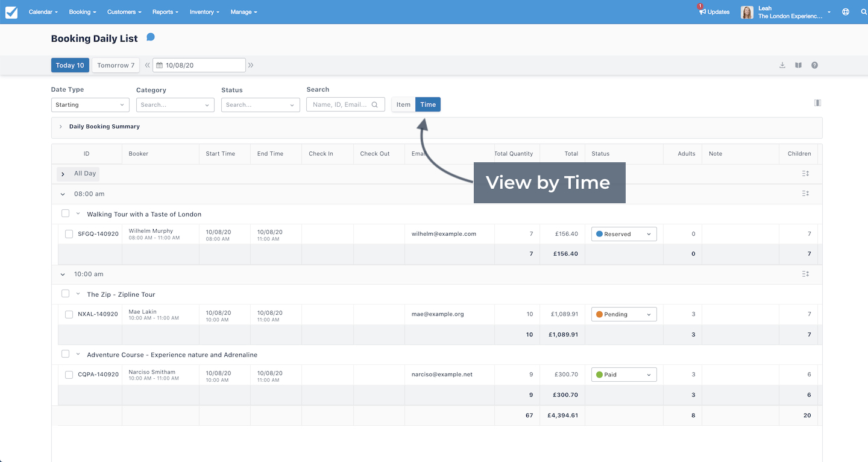Open the Date Type dropdown
Viewport: 868px width, 462px height.
coord(90,105)
